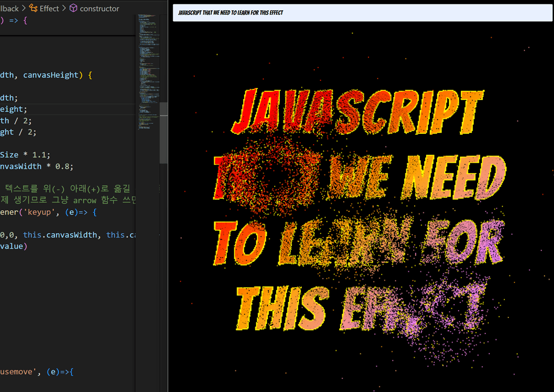Focus the text input above the canvas
Screen dimensions: 554x392
pyautogui.click(x=362, y=13)
